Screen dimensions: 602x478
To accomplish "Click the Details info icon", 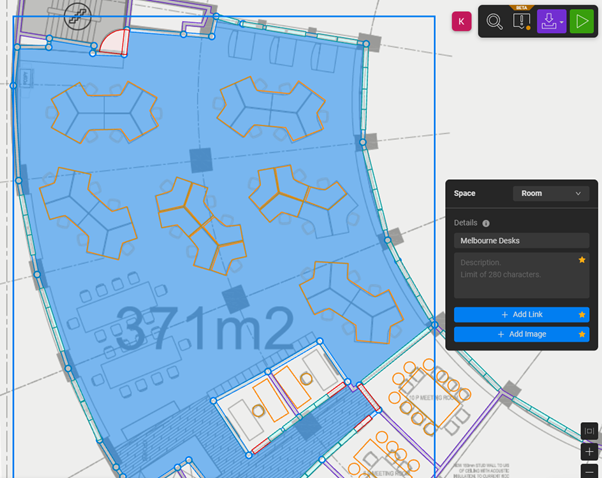I will pos(486,224).
